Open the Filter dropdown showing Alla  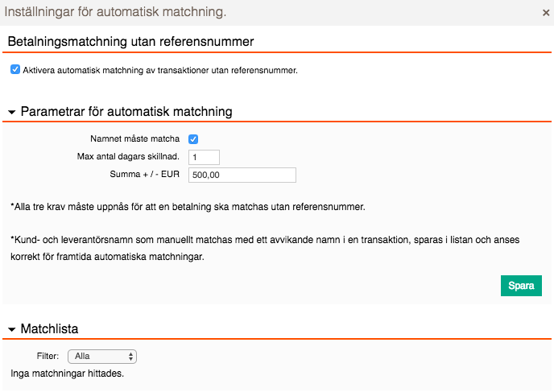[102, 357]
